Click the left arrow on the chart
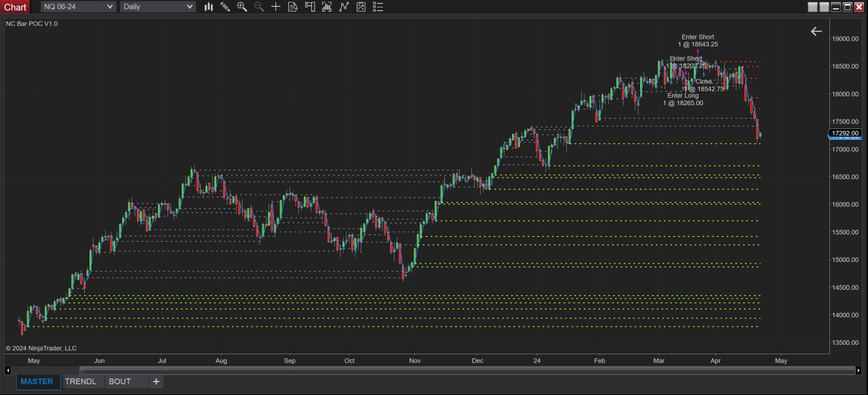The width and height of the screenshot is (868, 395). click(816, 31)
